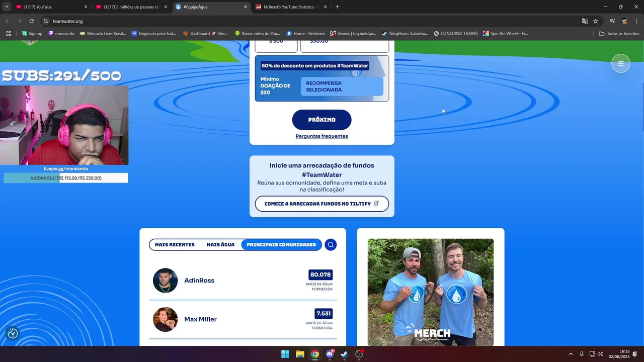The height and width of the screenshot is (362, 644).
Task: Select the Recompensa Selecionada reward option
Action: pos(342,86)
